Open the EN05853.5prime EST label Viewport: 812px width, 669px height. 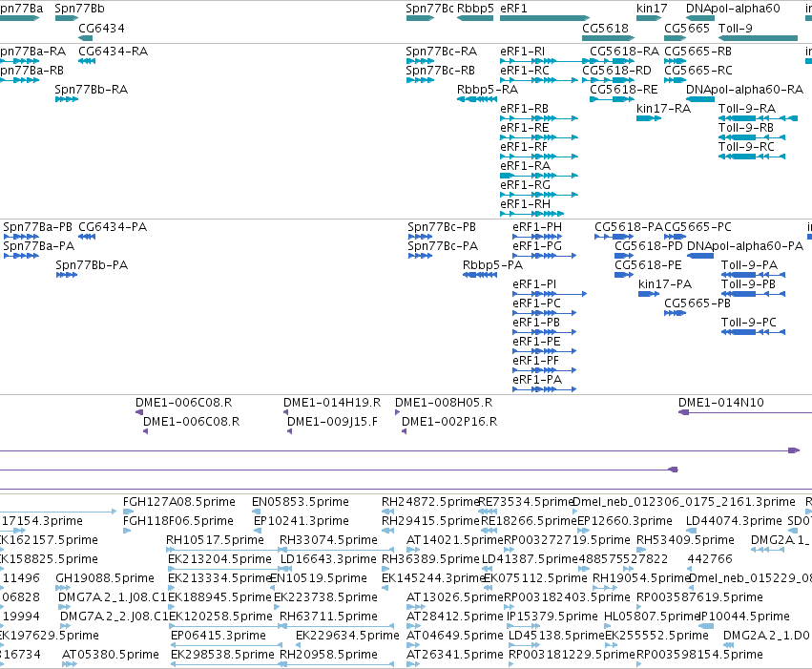point(301,502)
